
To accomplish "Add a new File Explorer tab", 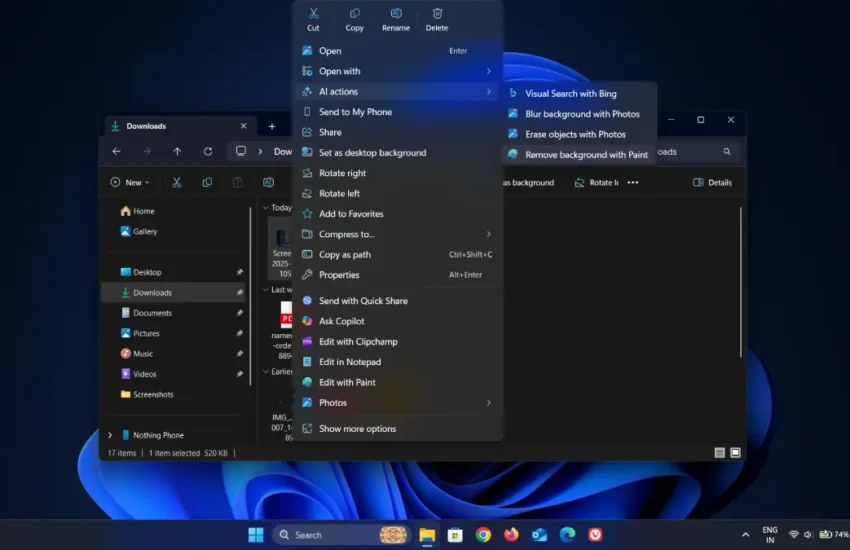I will click(272, 126).
